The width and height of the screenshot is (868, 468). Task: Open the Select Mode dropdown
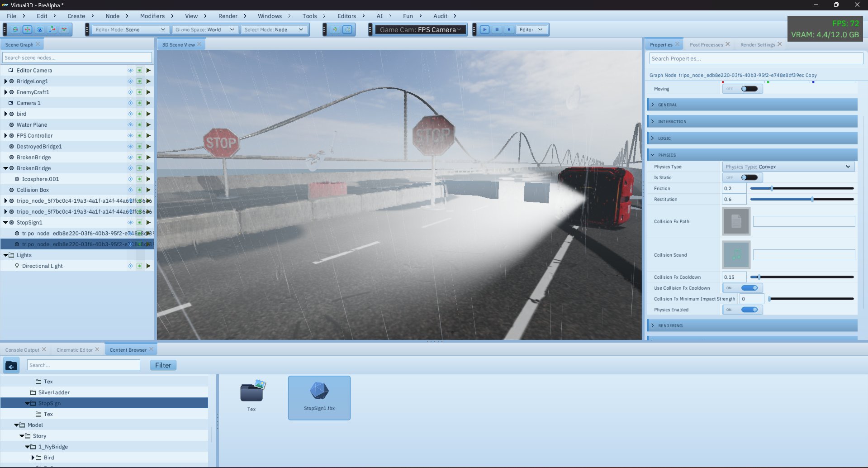pyautogui.click(x=274, y=29)
